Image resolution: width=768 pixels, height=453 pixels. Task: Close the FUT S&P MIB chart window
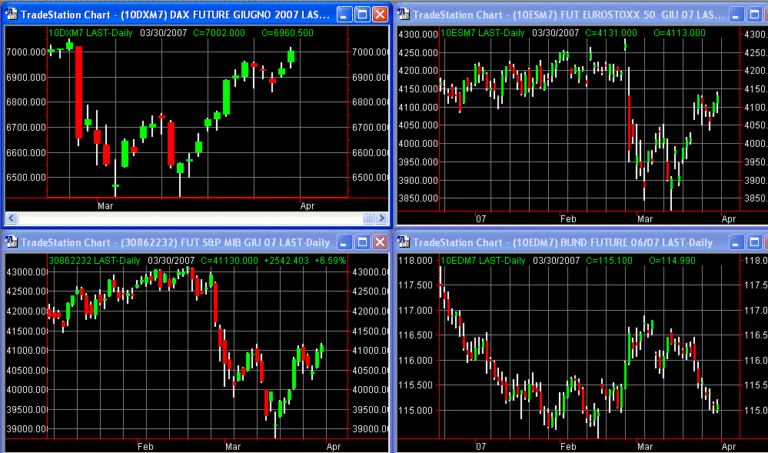(379, 242)
